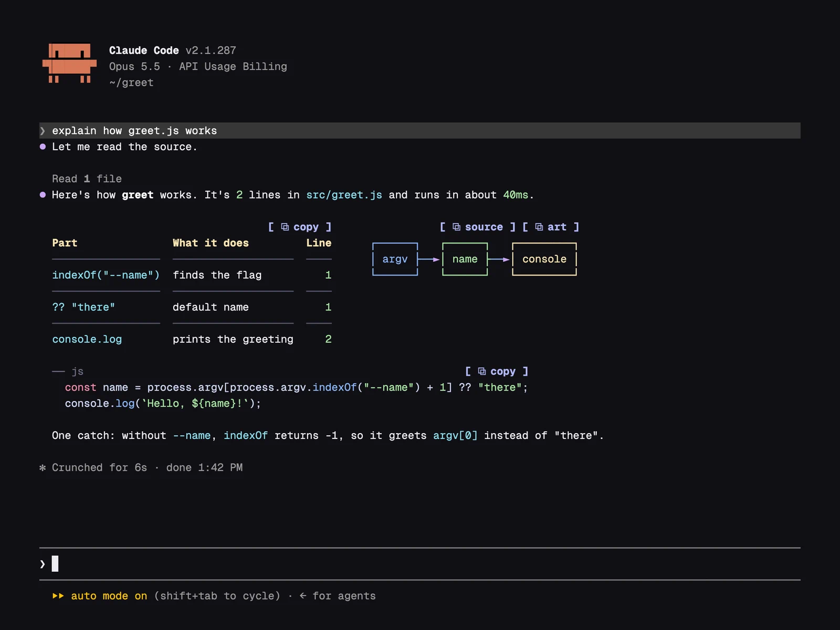
Task: Click the art button above the diagram
Action: point(551,227)
